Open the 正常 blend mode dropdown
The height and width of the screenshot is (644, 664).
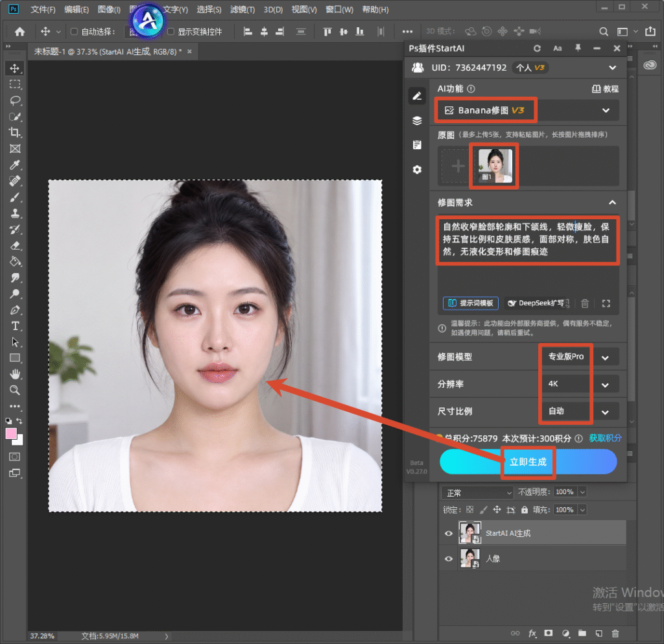click(478, 493)
